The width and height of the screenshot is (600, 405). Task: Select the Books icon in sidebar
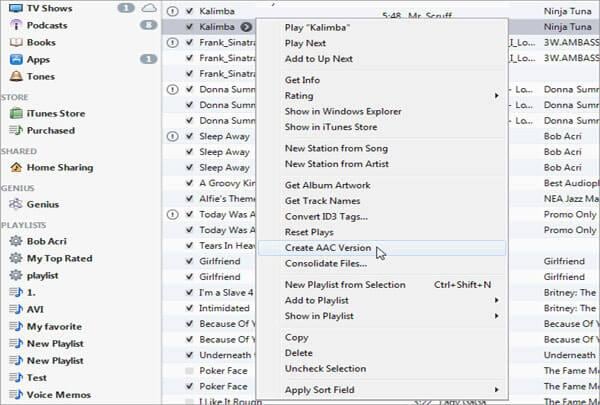click(16, 42)
